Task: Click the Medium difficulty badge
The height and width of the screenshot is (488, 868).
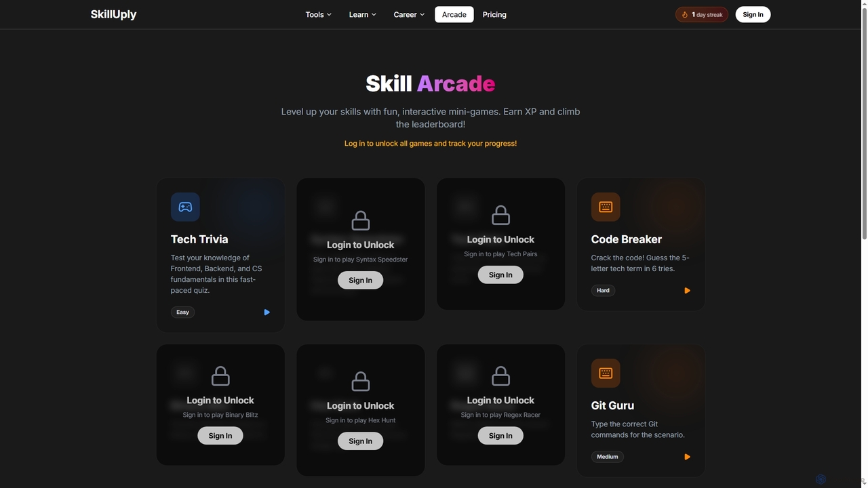Action: pyautogui.click(x=608, y=457)
